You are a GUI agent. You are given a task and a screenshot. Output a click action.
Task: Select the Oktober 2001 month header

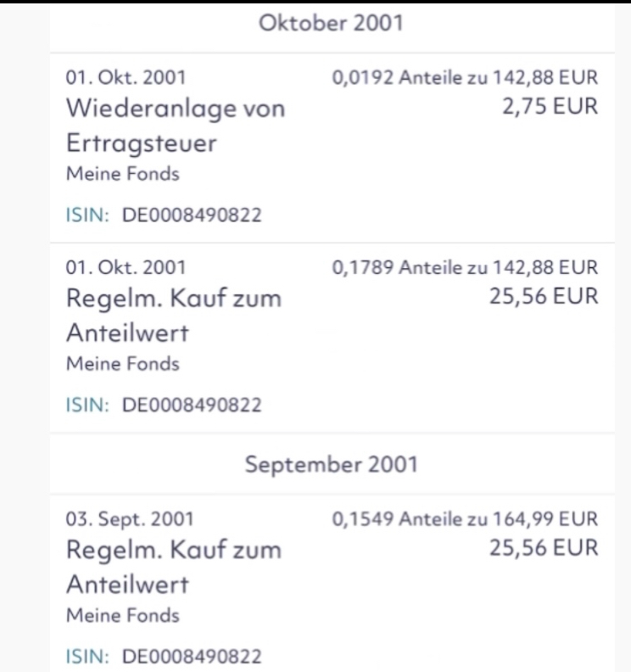(x=331, y=23)
